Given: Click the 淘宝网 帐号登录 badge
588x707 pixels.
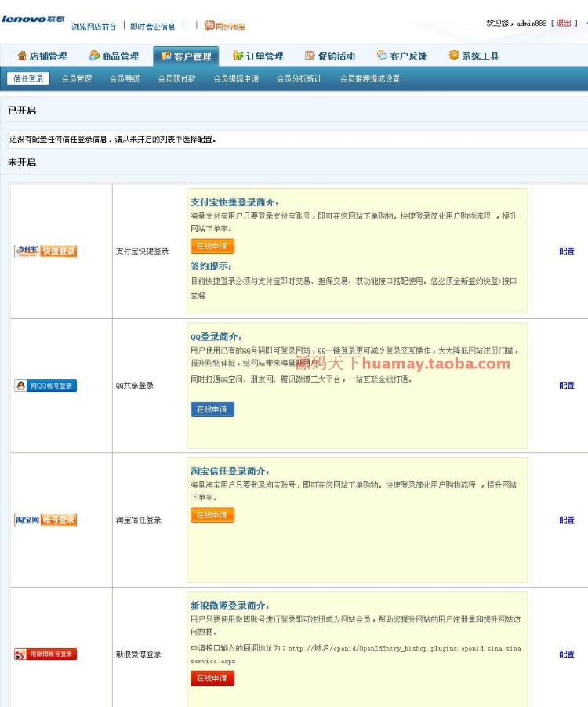Looking at the screenshot, I should coord(45,520).
